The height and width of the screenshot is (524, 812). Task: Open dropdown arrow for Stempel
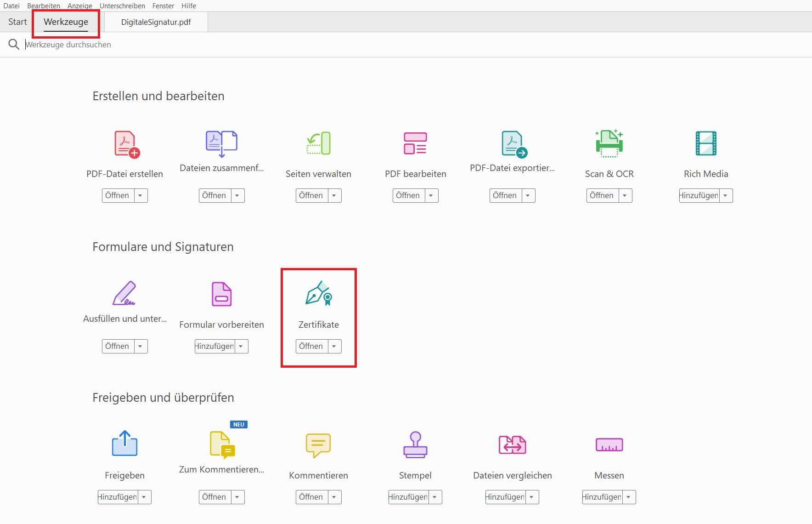435,497
